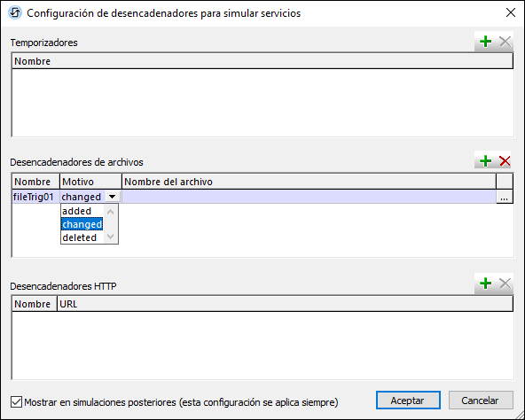Viewport: 525px width, 420px height.
Task: Browse for file with ellipsis button
Action: point(505,197)
